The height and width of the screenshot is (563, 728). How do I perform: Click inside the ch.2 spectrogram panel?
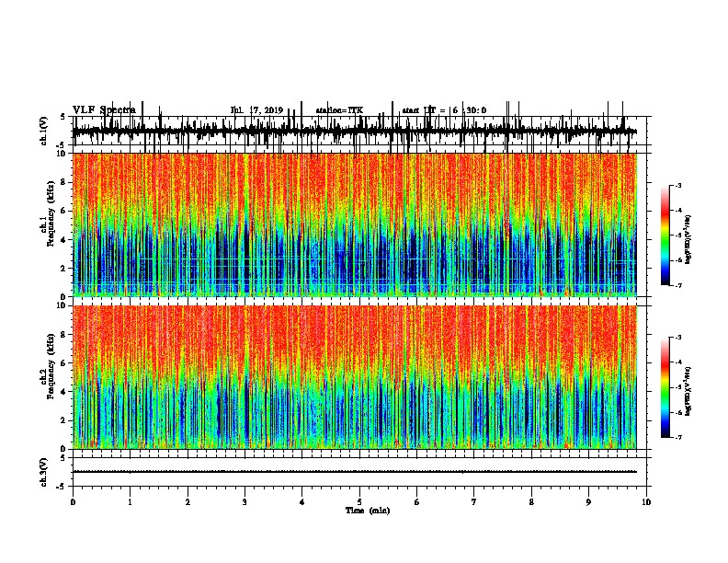(x=354, y=377)
